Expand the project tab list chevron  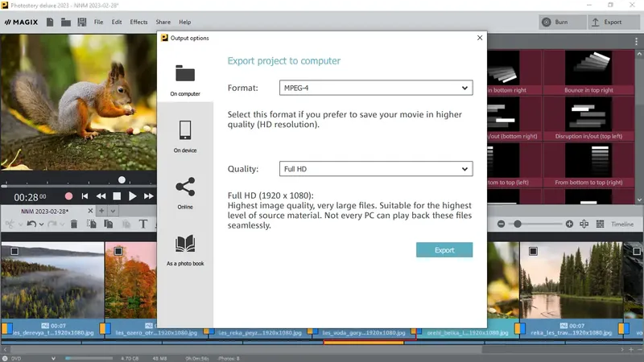click(x=113, y=211)
